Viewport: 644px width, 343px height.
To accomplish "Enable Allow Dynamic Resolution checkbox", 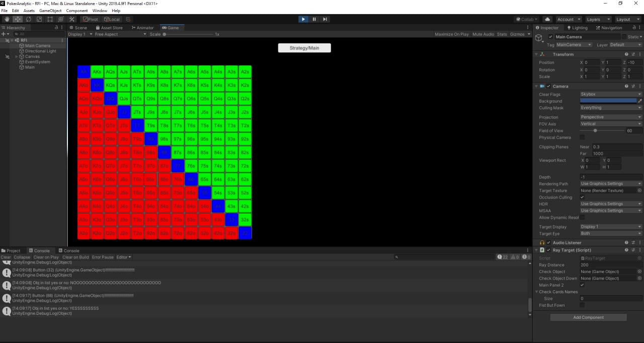I will pos(582,218).
